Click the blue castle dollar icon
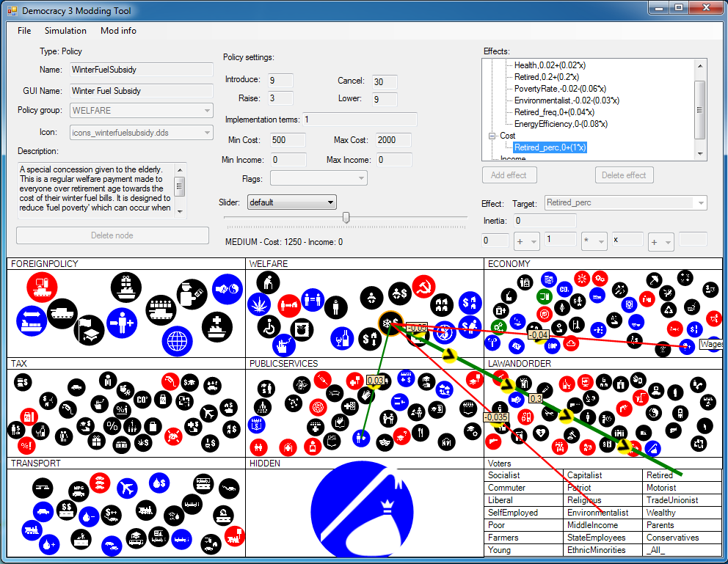This screenshot has height=564, width=728. point(257,424)
